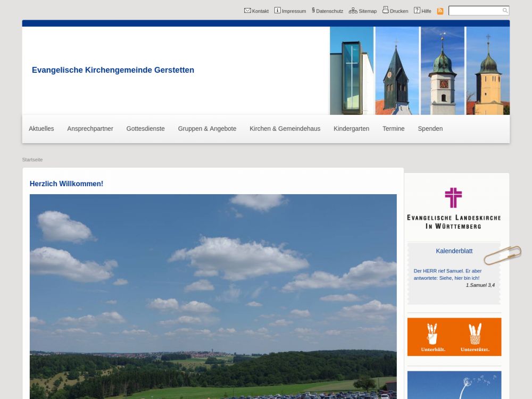
Task: Go to Kirchen & Gemeindehaus
Action: coord(285,129)
